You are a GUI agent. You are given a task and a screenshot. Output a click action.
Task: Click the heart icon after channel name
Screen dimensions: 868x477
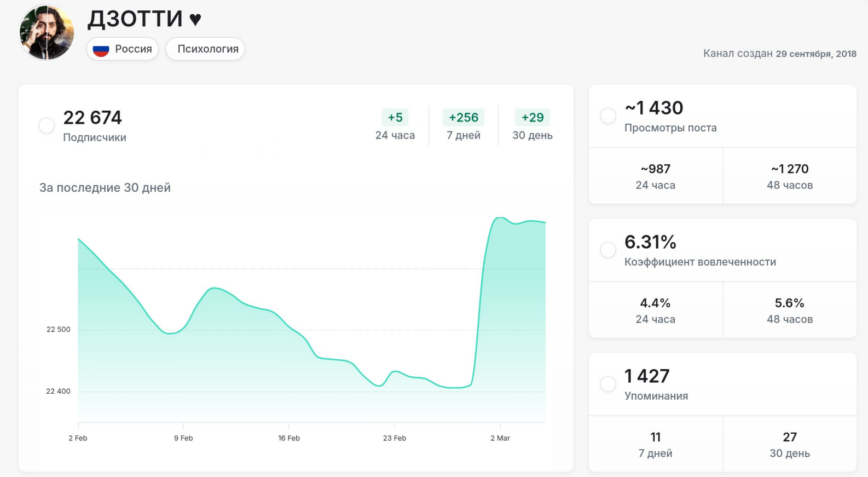[x=195, y=20]
